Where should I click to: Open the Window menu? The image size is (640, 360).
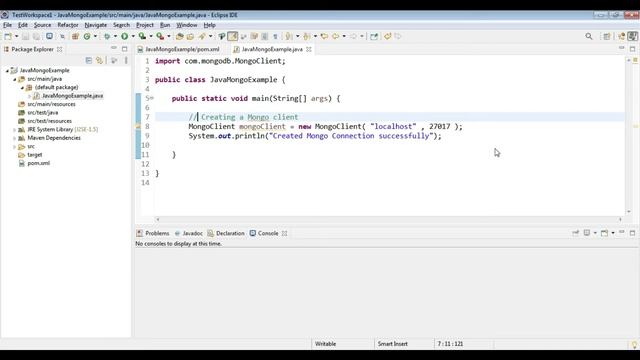tap(187, 25)
